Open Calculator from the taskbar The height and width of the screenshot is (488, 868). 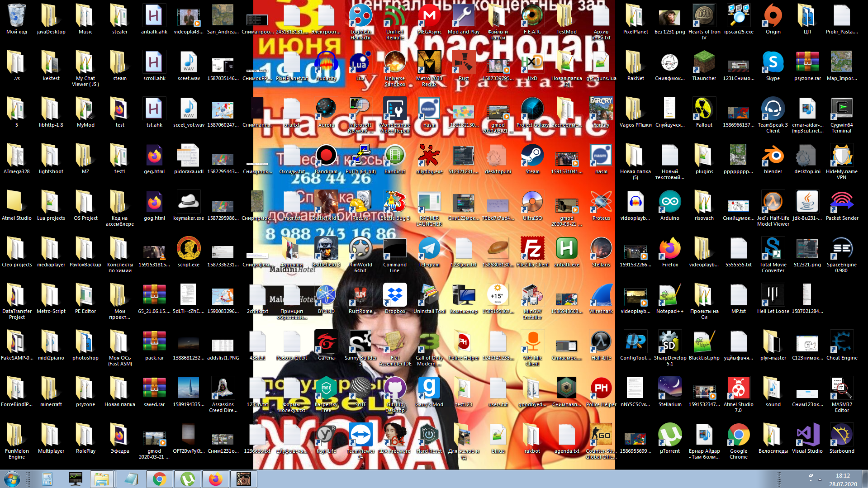pyautogui.click(x=47, y=479)
